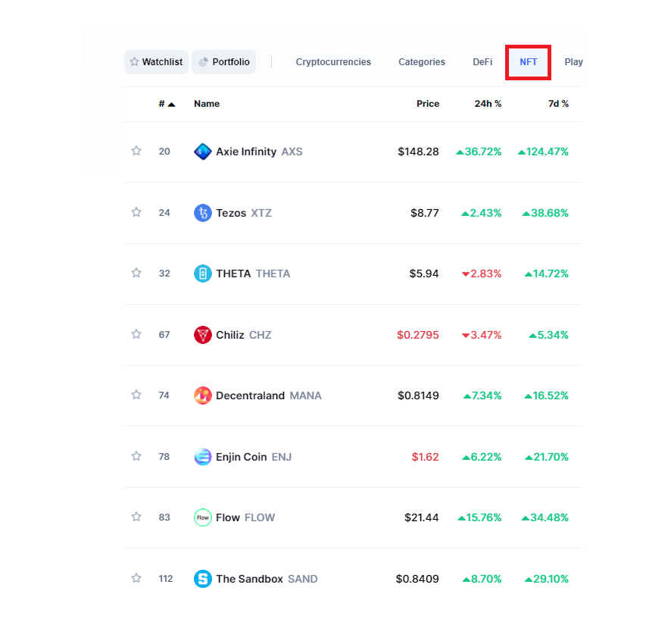The image size is (671, 644).
Task: Click the 15.76% 24h change
Action: pyautogui.click(x=479, y=517)
